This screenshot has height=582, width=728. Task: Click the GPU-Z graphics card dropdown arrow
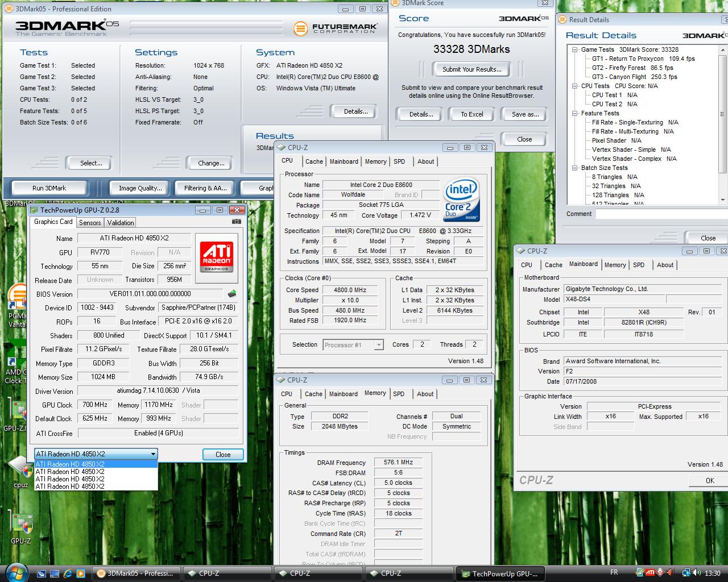click(x=153, y=454)
